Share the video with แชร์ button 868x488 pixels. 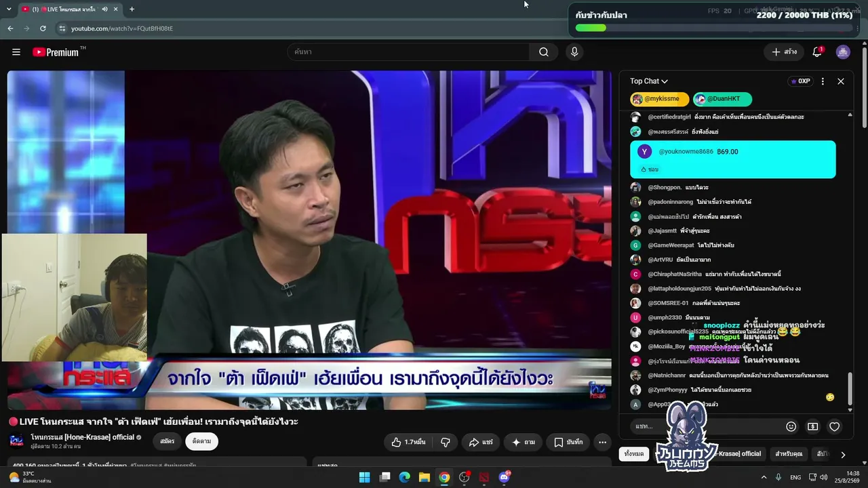pyautogui.click(x=481, y=442)
